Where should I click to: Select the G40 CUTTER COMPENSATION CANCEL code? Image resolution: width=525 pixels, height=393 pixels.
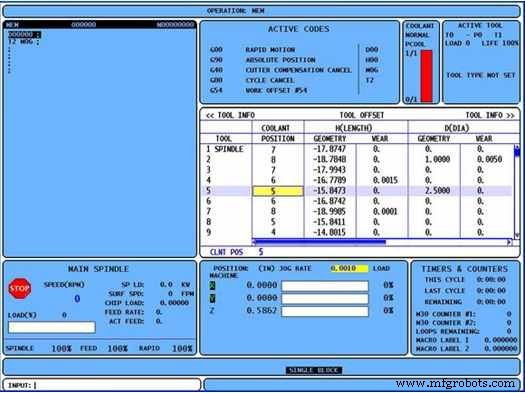281,70
